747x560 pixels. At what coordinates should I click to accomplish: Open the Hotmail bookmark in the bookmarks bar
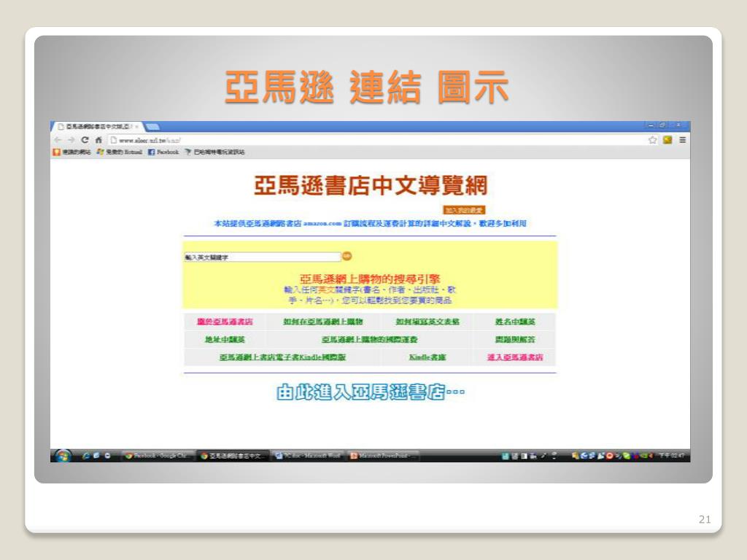click(119, 152)
